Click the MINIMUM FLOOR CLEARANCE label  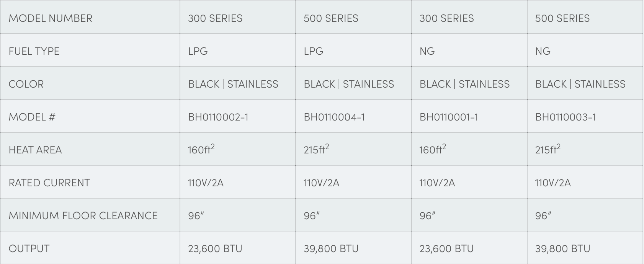click(x=83, y=216)
